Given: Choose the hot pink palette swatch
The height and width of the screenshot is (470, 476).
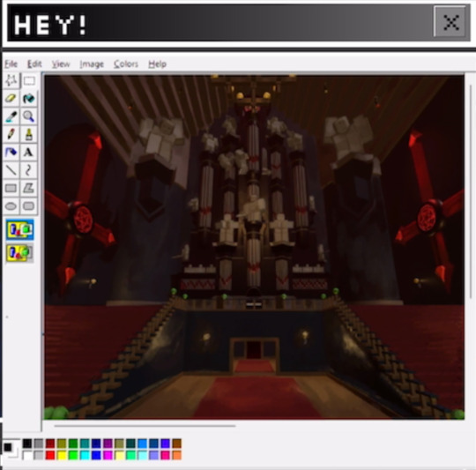Looking at the screenshot, I should [x=165, y=455].
